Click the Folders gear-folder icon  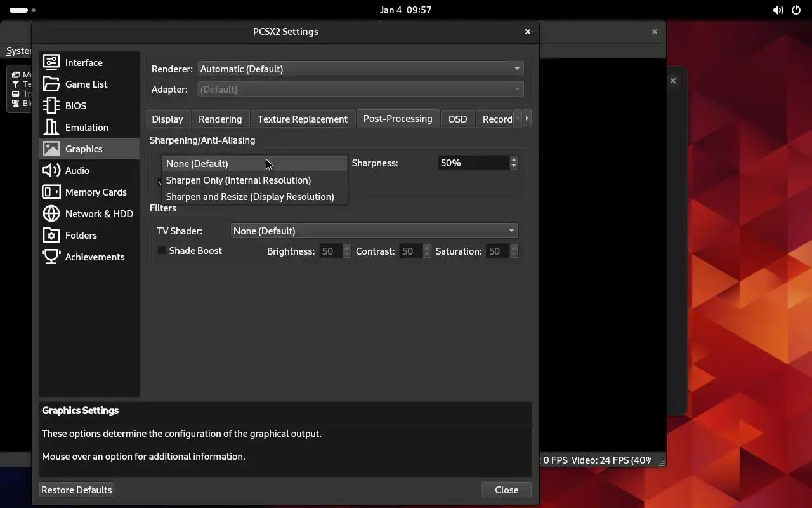[x=51, y=235]
